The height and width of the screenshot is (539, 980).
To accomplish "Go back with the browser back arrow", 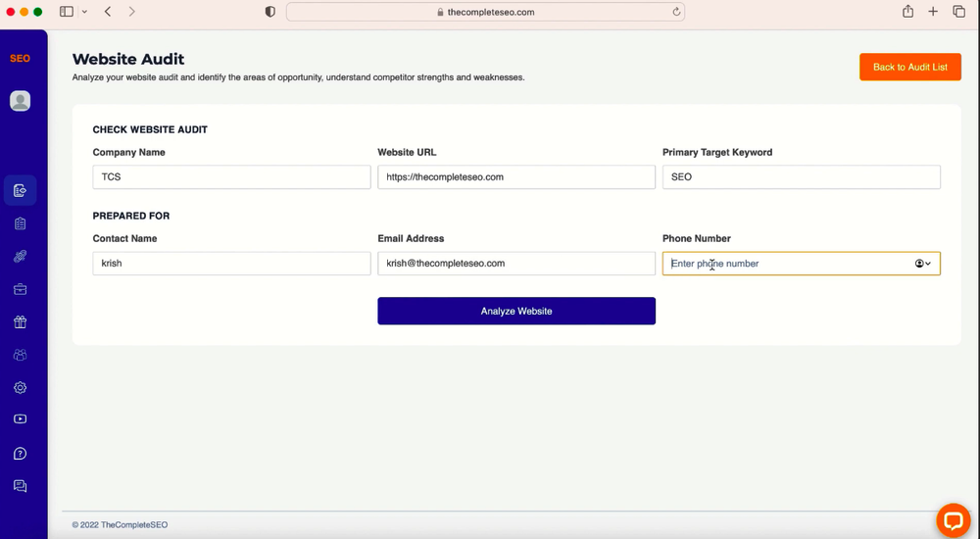I will click(x=108, y=11).
